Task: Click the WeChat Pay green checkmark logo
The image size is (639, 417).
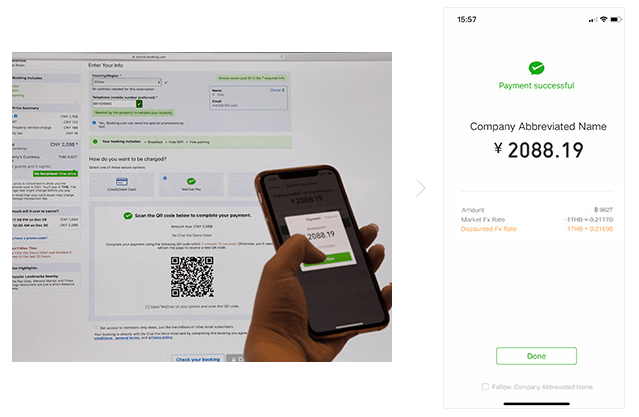Action: 536,68
